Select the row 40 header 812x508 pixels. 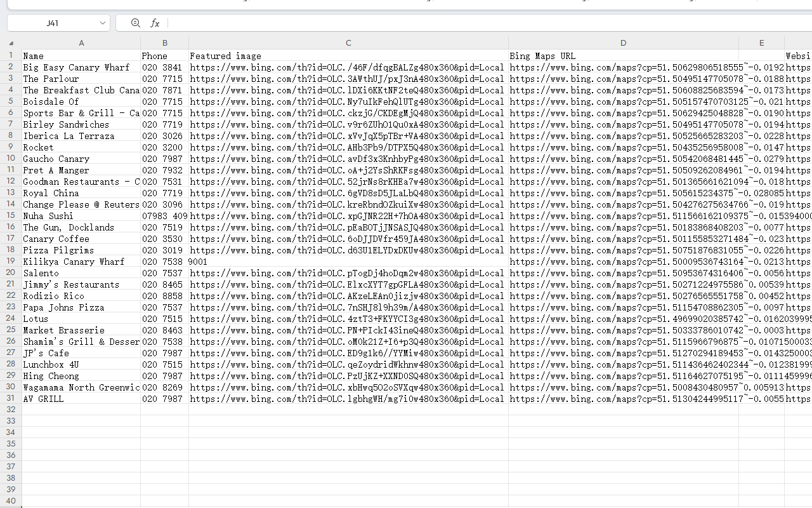(x=11, y=502)
